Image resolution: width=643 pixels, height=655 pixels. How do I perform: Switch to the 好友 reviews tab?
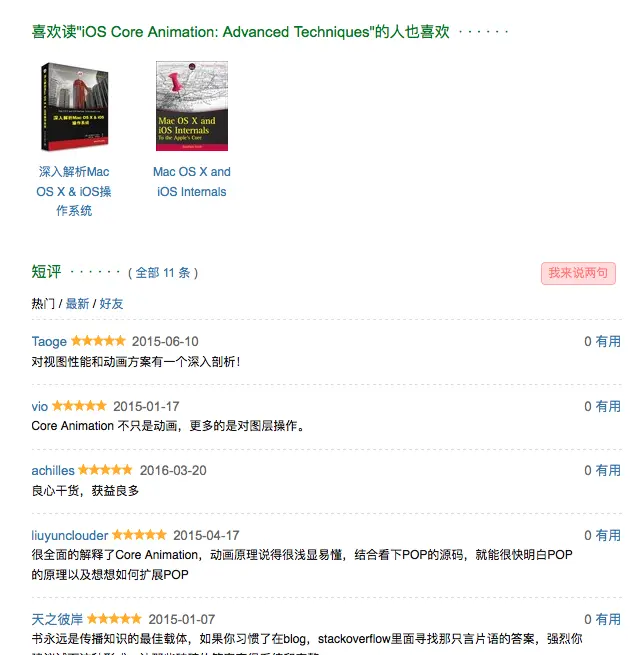click(111, 303)
